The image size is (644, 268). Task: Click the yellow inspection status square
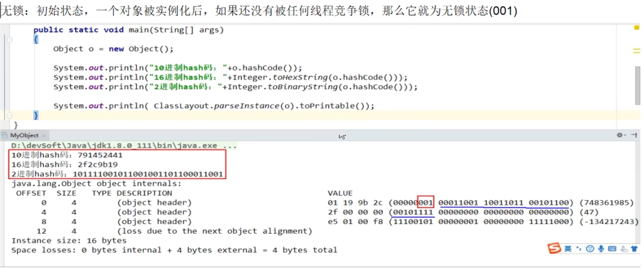click(636, 28)
